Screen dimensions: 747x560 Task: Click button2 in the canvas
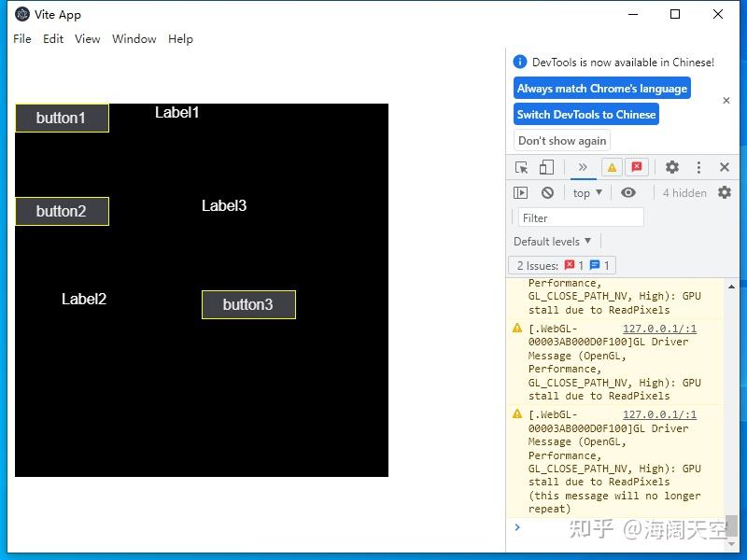[62, 211]
